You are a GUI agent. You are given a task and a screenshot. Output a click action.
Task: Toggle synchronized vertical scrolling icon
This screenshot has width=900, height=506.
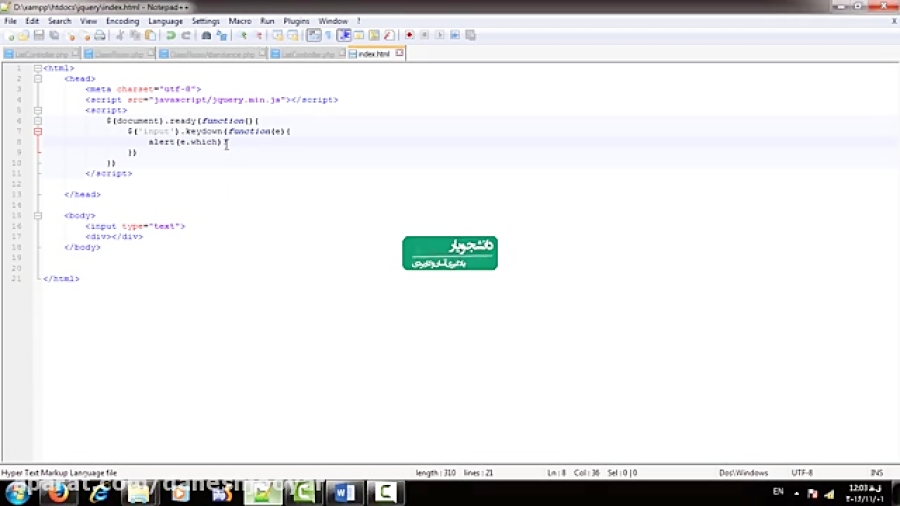coord(278,36)
